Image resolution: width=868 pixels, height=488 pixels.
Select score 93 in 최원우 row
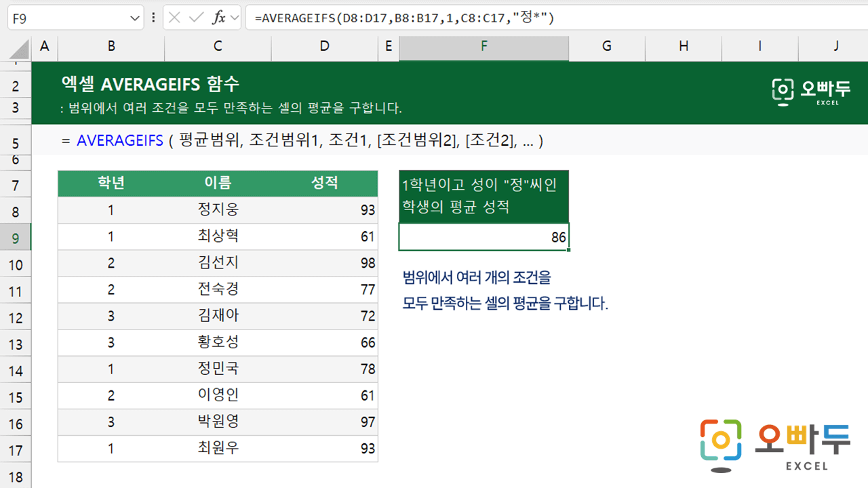[x=325, y=448]
